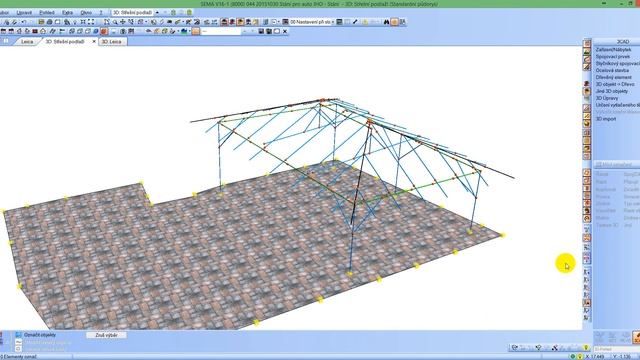Close the 3D: Střešní podlaží tab
The height and width of the screenshot is (360, 640).
point(94,42)
